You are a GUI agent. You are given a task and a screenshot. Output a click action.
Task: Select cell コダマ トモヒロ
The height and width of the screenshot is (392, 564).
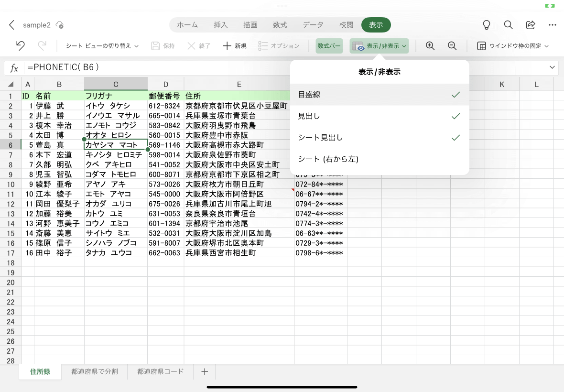(x=116, y=174)
